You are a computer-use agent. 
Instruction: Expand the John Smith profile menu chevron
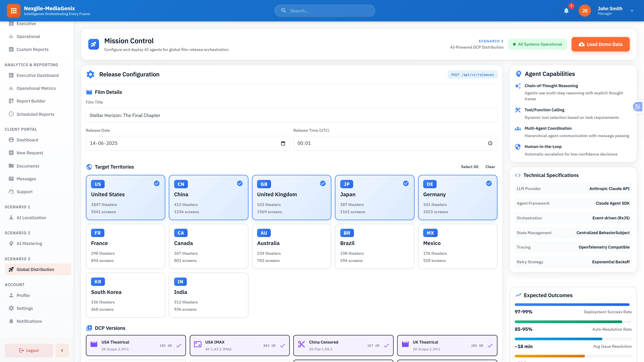point(632,11)
